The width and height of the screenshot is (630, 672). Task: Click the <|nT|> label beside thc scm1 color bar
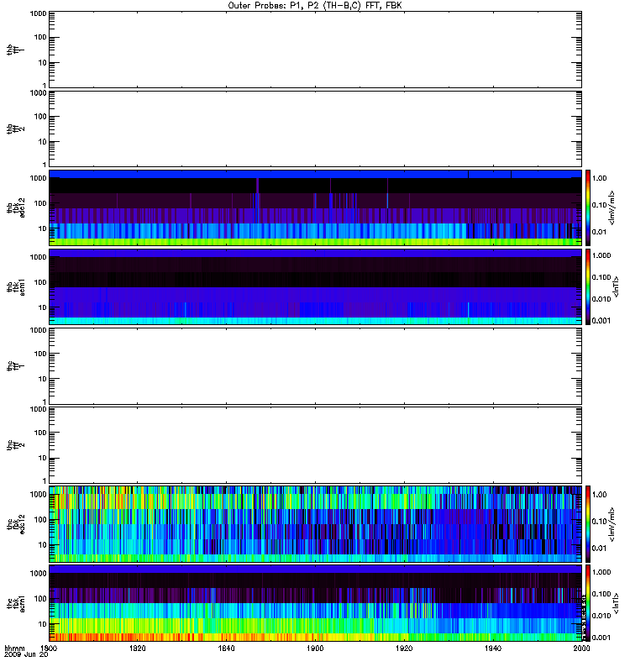coord(617,603)
